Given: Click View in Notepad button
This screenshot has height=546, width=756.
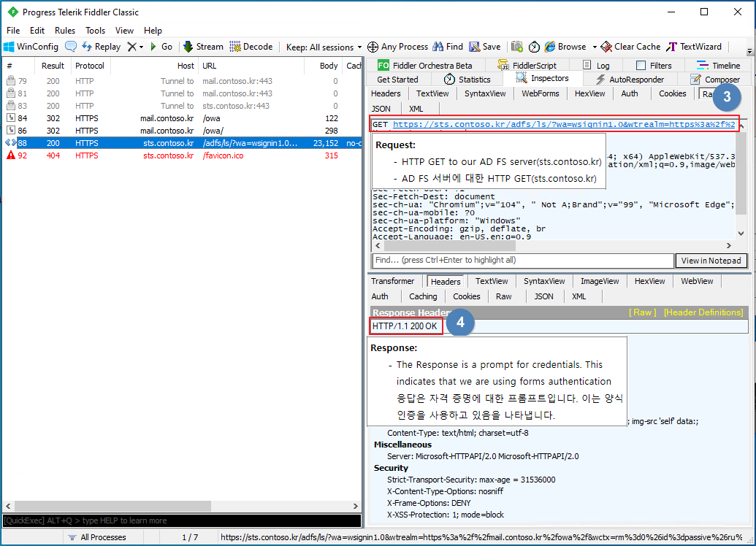Looking at the screenshot, I should [x=711, y=261].
